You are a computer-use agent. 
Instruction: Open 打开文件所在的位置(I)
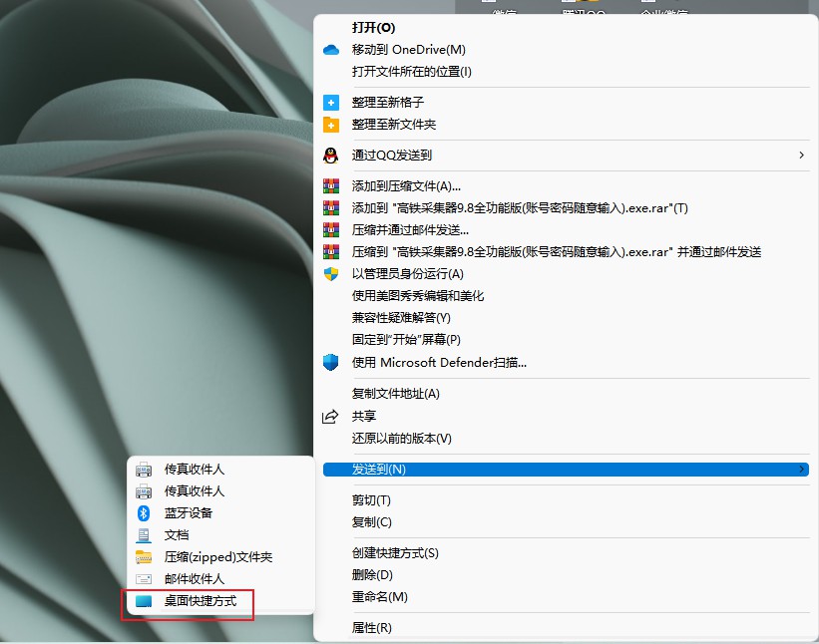coord(412,72)
